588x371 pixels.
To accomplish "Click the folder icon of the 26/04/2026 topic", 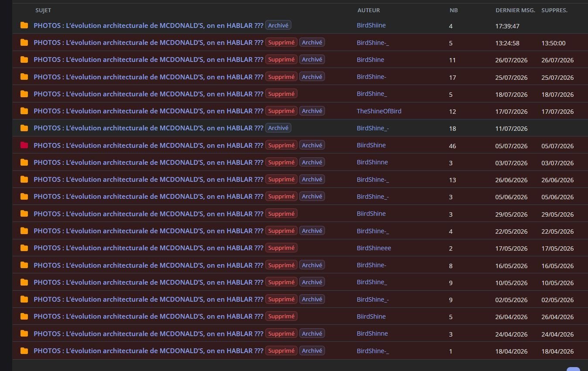I will (x=24, y=316).
